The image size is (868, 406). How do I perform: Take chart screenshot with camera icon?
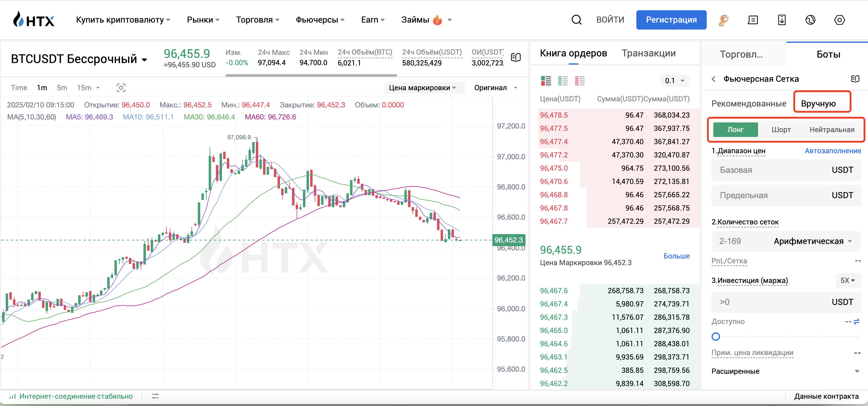[x=121, y=88]
